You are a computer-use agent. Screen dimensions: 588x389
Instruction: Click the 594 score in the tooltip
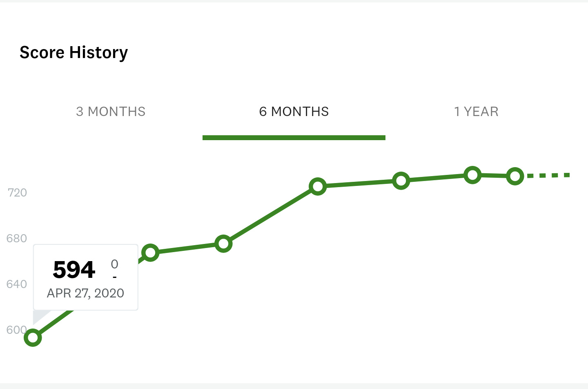74,270
